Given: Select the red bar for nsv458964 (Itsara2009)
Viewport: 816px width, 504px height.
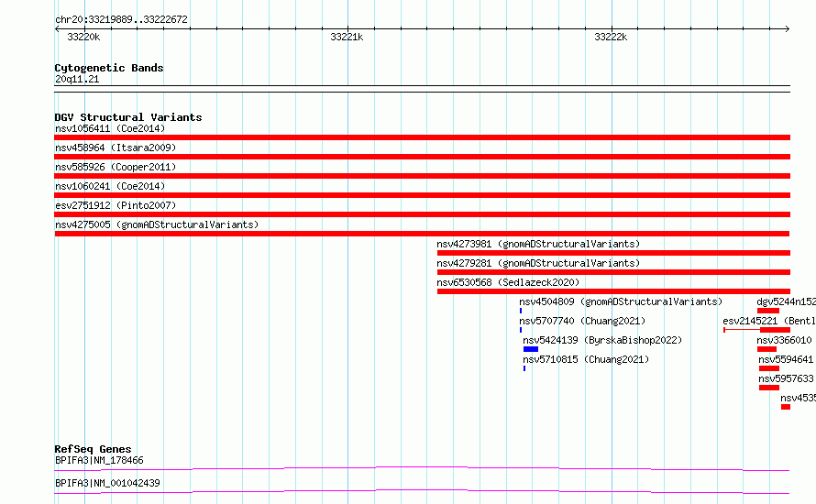Looking at the screenshot, I should click(422, 157).
